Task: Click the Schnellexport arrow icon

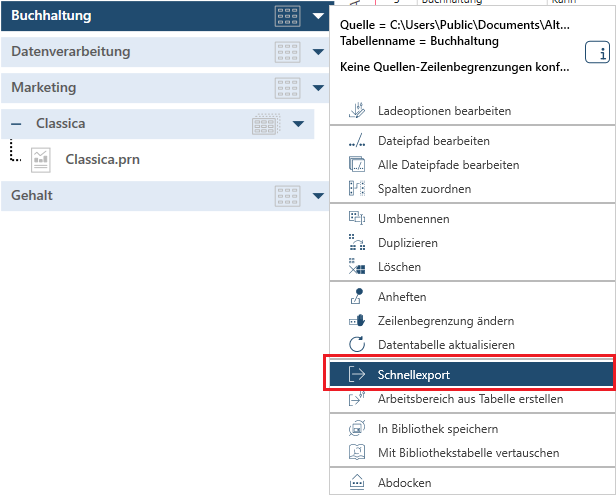Action: coord(357,374)
